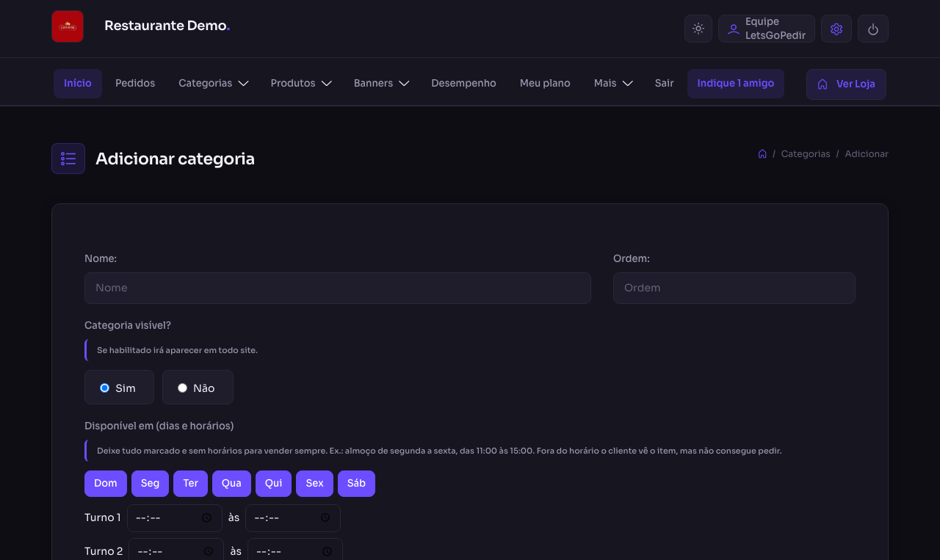The width and height of the screenshot is (940, 560).
Task: Open the Turno 2 start time clock picker
Action: 209,551
